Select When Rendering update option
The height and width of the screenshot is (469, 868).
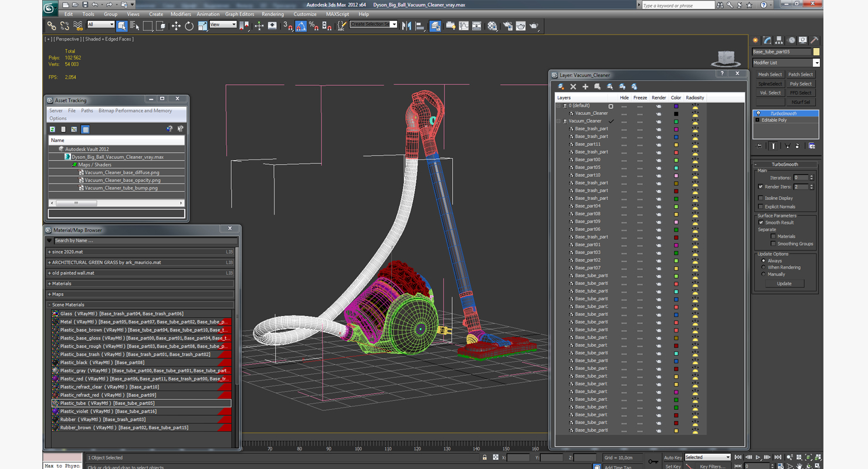763,267
